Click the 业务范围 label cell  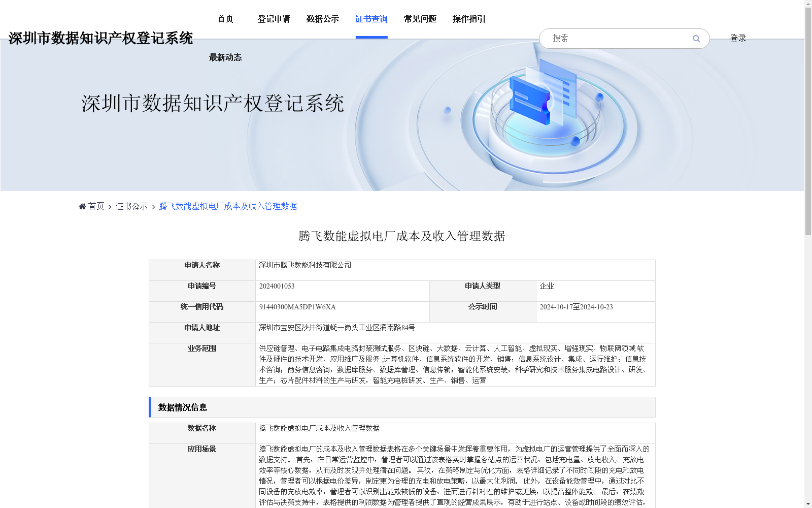(202, 365)
